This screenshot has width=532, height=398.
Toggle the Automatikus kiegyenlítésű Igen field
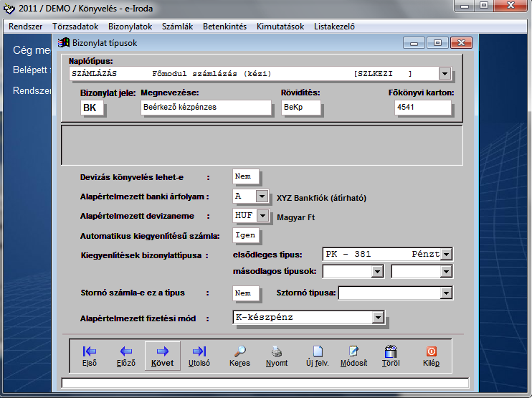(246, 235)
